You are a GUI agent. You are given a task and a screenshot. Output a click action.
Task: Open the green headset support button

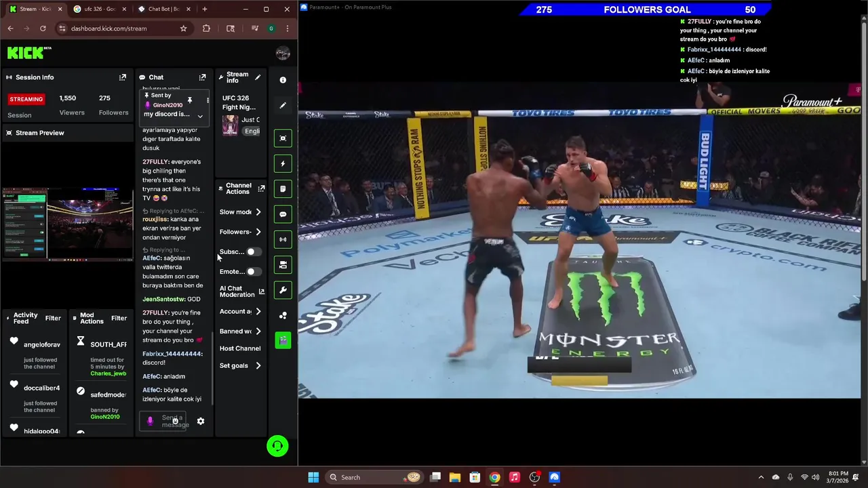click(x=277, y=445)
